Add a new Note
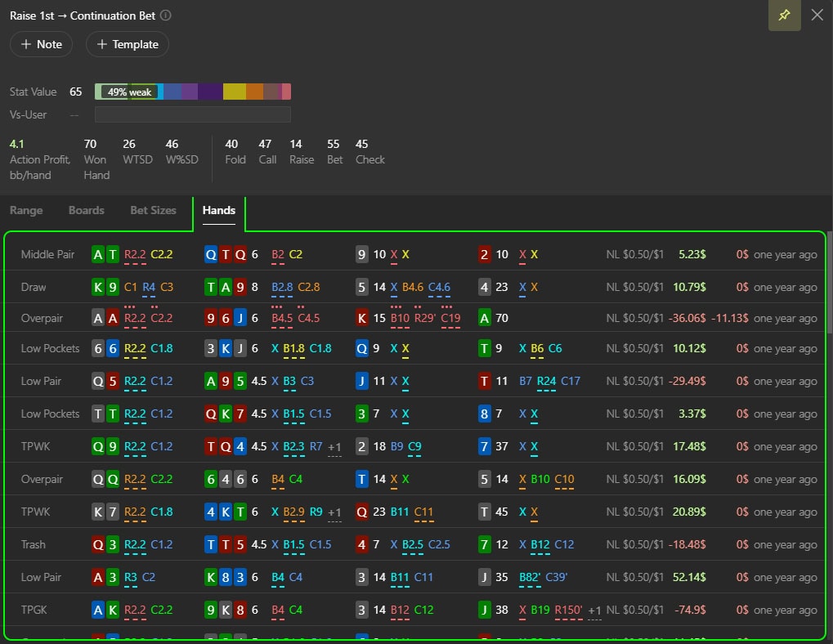The height and width of the screenshot is (644, 833). [x=41, y=44]
